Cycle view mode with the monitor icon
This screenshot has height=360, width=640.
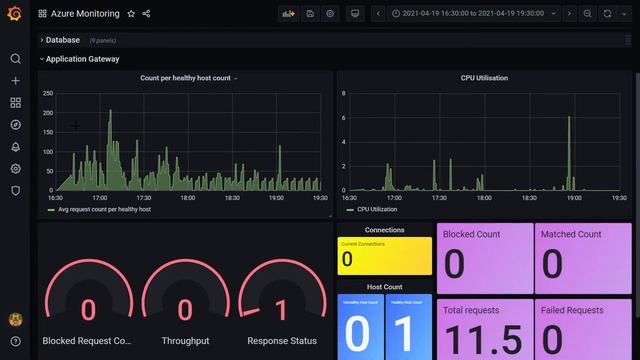click(x=355, y=13)
